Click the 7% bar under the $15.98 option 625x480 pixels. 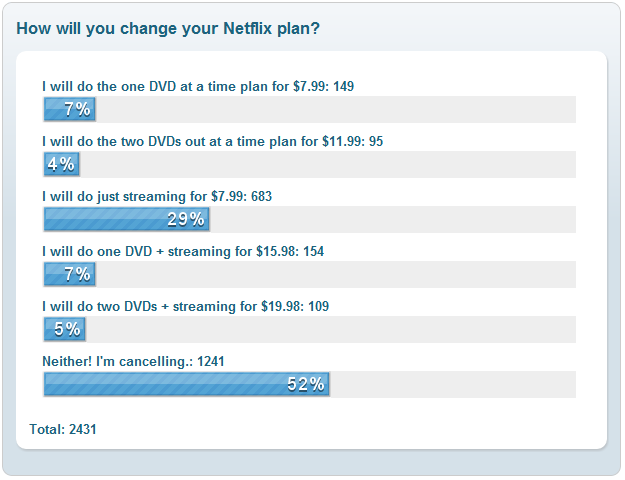[x=70, y=274]
